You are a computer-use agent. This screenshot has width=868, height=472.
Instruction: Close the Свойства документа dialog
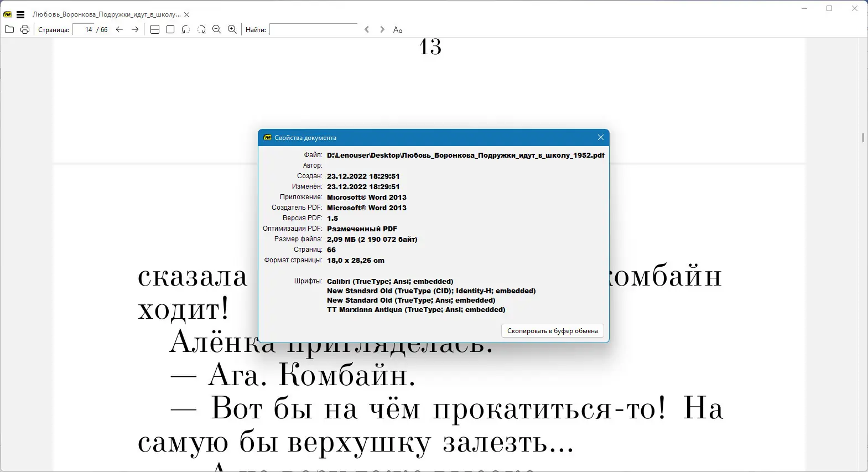[x=601, y=137]
